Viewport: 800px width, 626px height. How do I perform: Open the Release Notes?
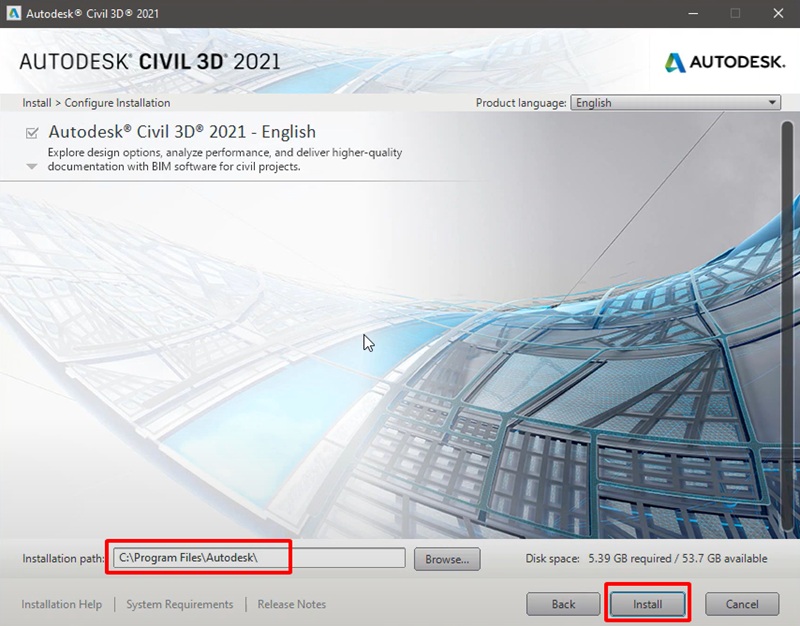coord(291,604)
